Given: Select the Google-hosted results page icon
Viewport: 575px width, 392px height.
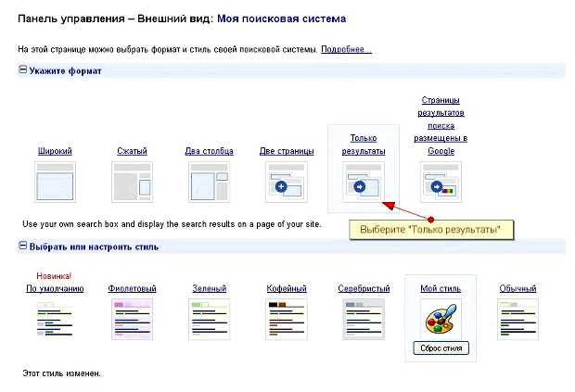Looking at the screenshot, I should (441, 180).
